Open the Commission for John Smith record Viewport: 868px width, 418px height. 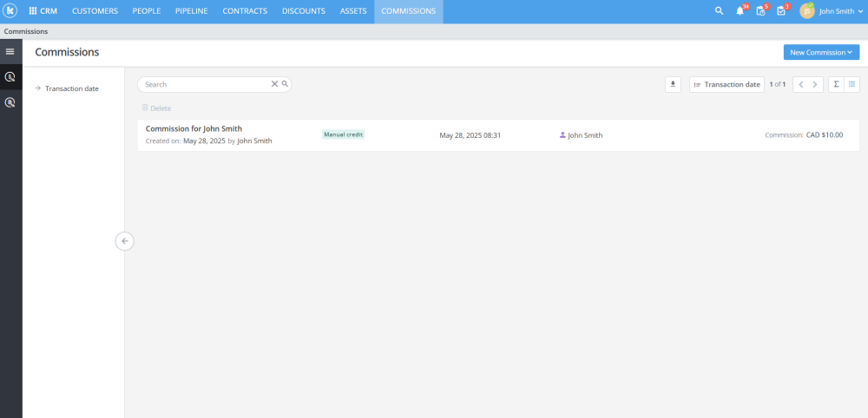tap(194, 129)
